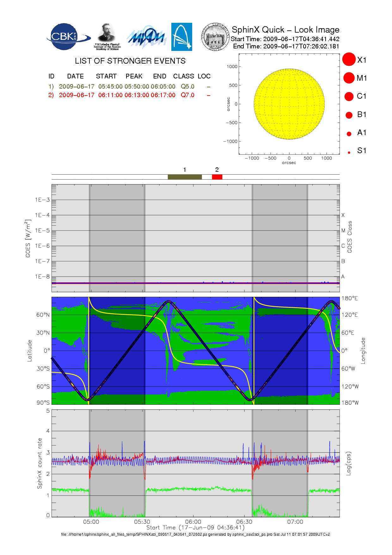Click event label 1 above the timeline
This screenshot has width=392, height=555.
pos(185,170)
